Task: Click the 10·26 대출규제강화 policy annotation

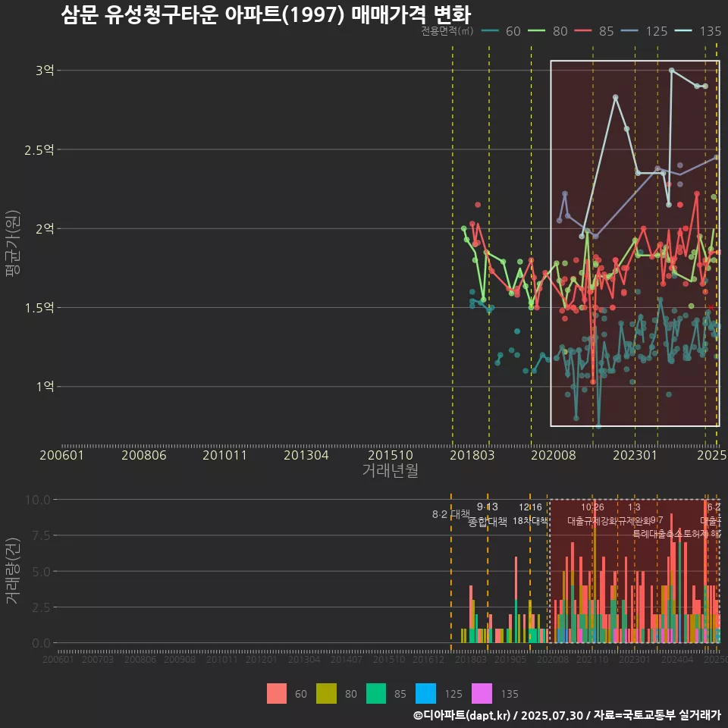Action: click(592, 514)
